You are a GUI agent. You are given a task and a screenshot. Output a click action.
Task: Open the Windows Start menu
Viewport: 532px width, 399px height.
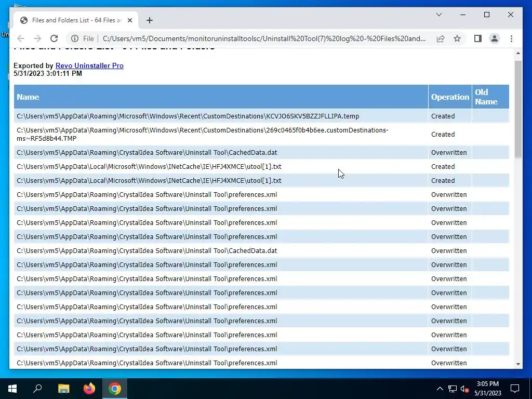(12, 389)
